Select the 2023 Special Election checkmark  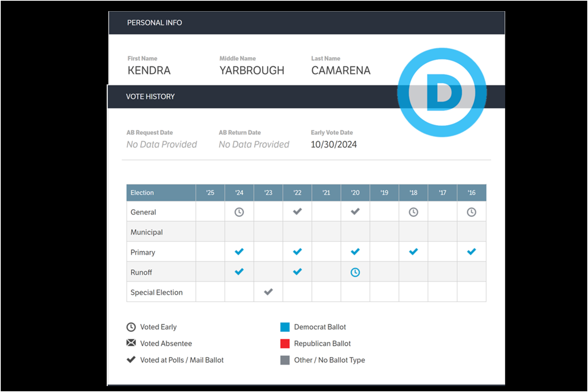pyautogui.click(x=268, y=292)
